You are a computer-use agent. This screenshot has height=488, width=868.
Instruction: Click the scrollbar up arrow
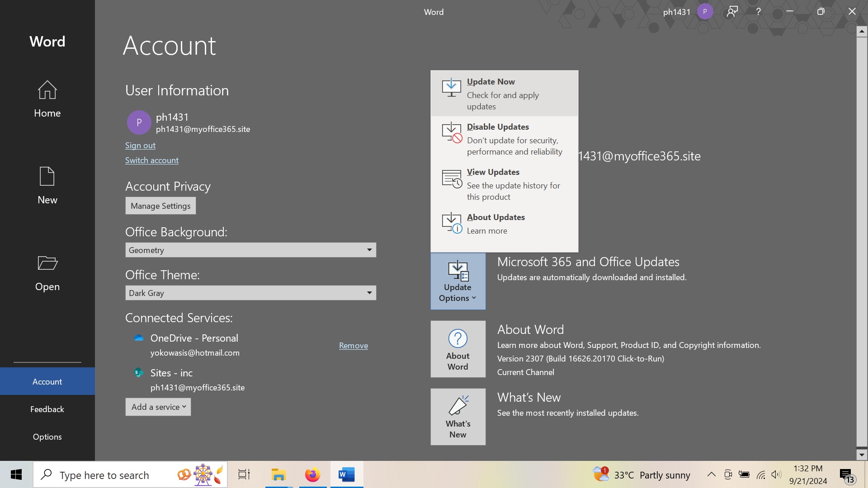(862, 31)
